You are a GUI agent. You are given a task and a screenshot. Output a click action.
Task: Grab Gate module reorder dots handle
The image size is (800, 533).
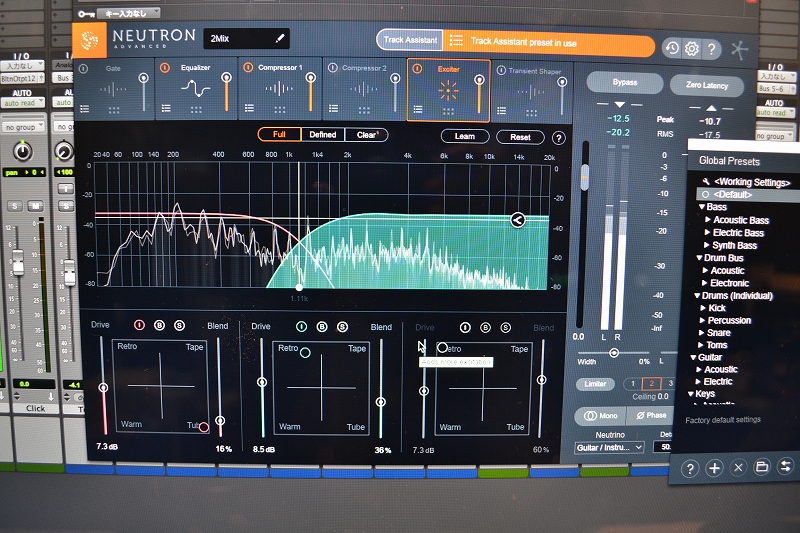pyautogui.click(x=113, y=110)
